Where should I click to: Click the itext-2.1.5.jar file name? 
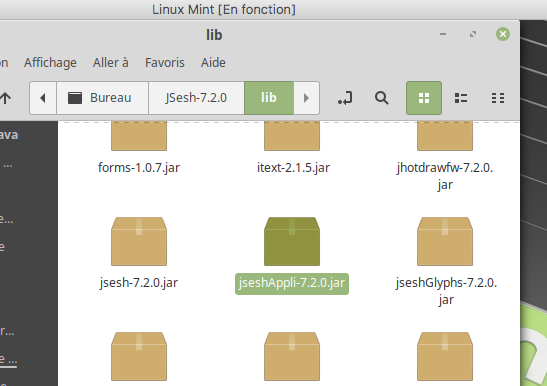point(293,168)
